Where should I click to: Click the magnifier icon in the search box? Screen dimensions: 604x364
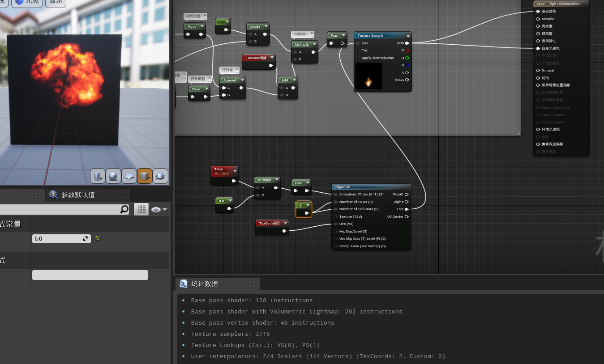point(124,209)
